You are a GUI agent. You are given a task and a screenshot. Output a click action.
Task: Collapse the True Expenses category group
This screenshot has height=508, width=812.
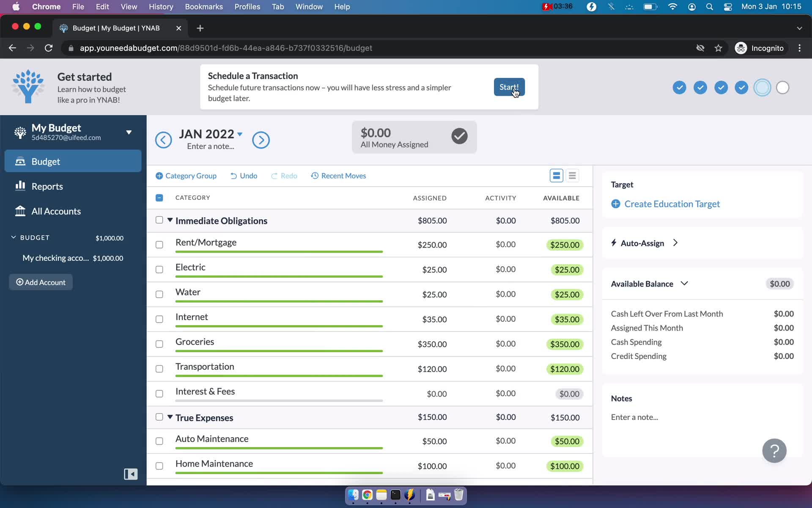coord(171,417)
